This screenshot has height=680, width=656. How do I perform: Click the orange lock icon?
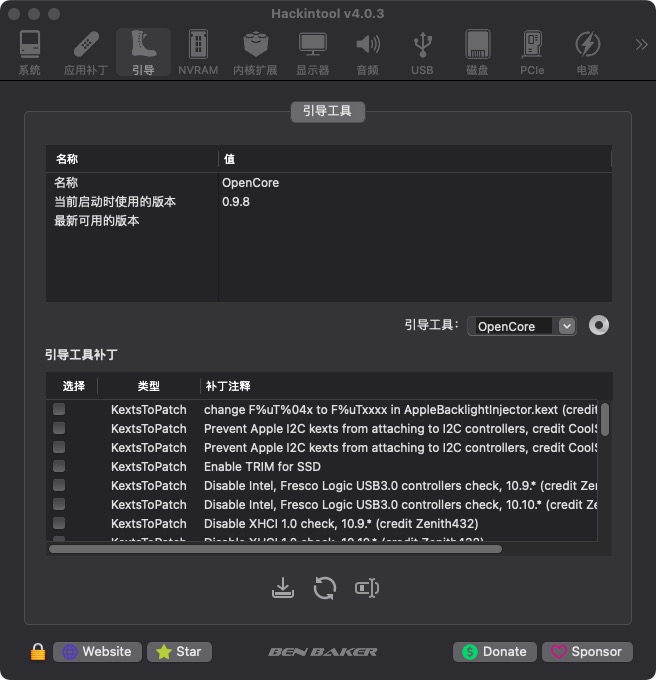(x=38, y=651)
